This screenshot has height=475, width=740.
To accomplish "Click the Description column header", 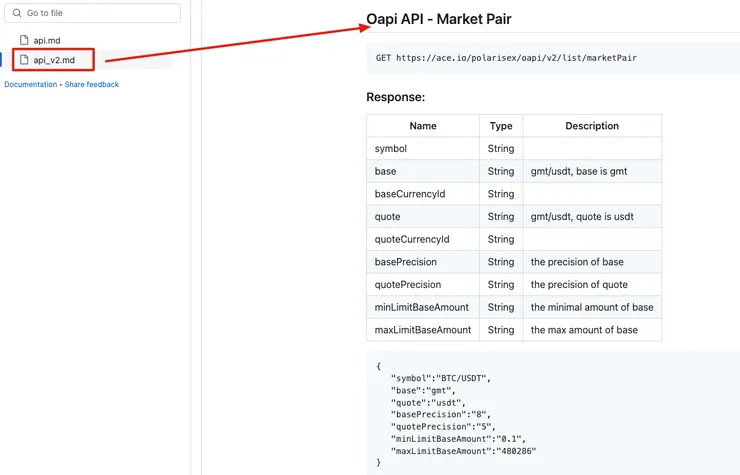I will tap(592, 126).
